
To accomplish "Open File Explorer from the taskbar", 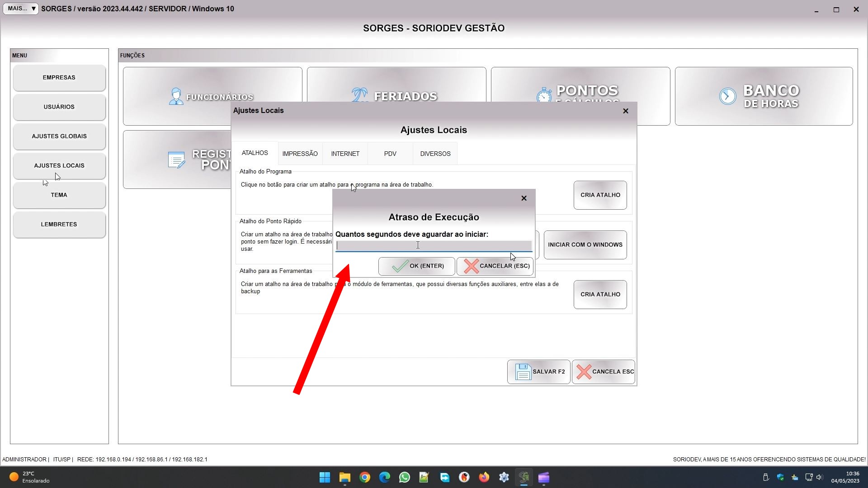I will [x=344, y=478].
